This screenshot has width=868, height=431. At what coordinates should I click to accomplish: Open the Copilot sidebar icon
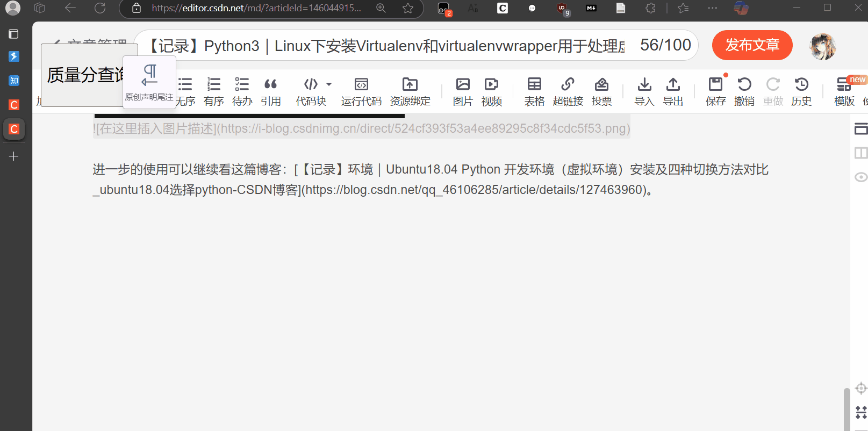pyautogui.click(x=741, y=8)
